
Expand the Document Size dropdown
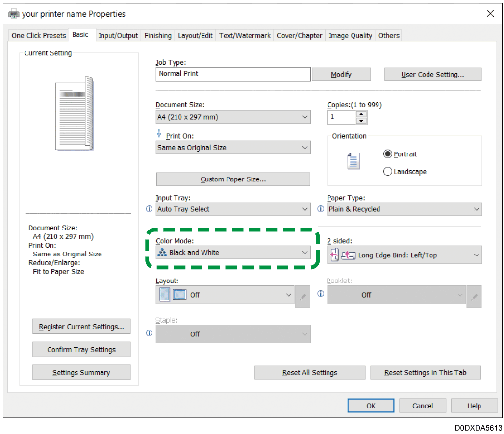(233, 117)
